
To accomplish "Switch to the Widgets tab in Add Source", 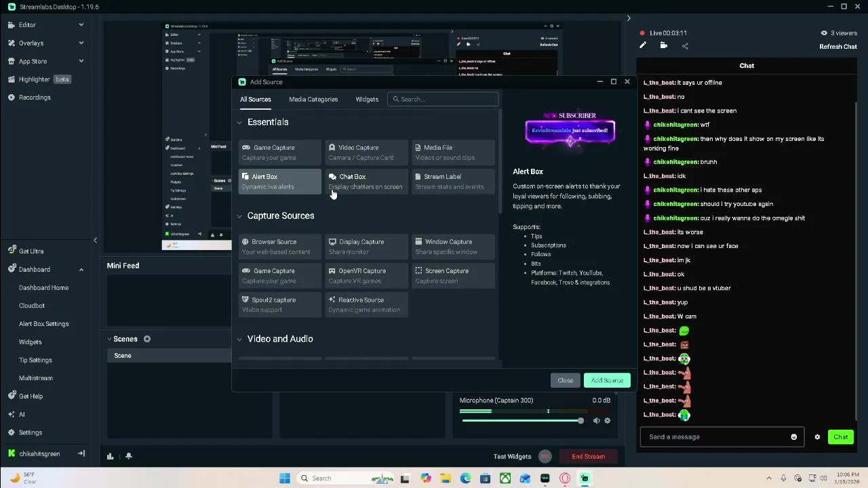I will (x=367, y=100).
